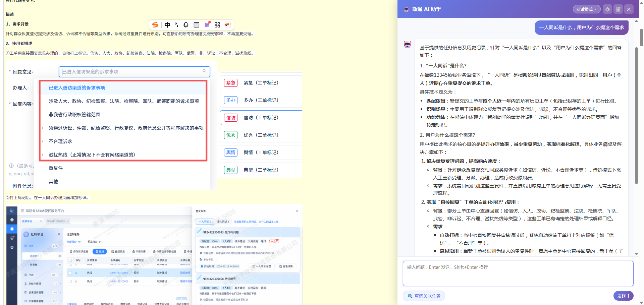Click the blue 舆情 tag
Screen dimensions: 644x305
point(231,152)
